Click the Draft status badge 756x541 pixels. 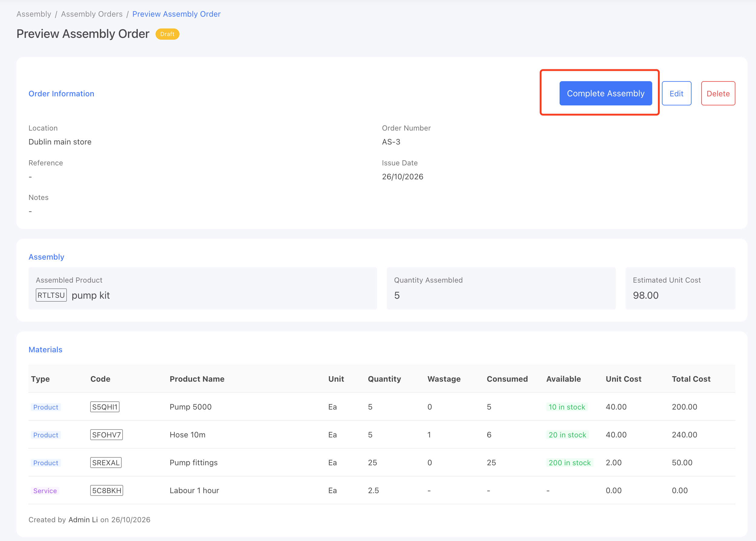167,34
